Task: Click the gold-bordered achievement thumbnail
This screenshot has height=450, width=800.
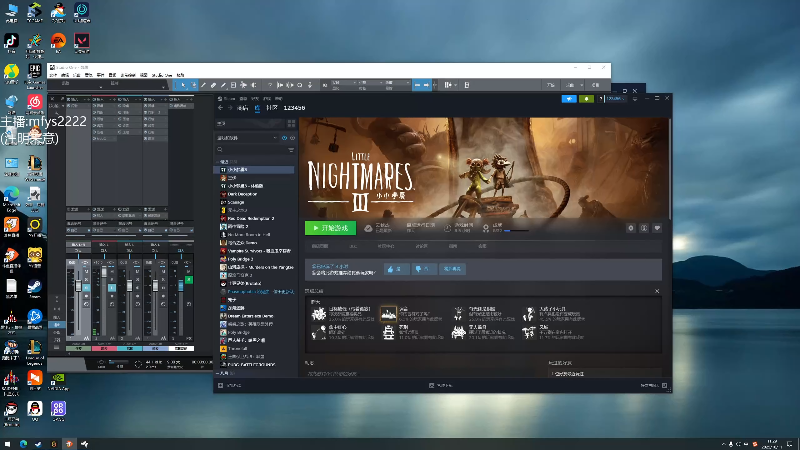Action: (388, 314)
